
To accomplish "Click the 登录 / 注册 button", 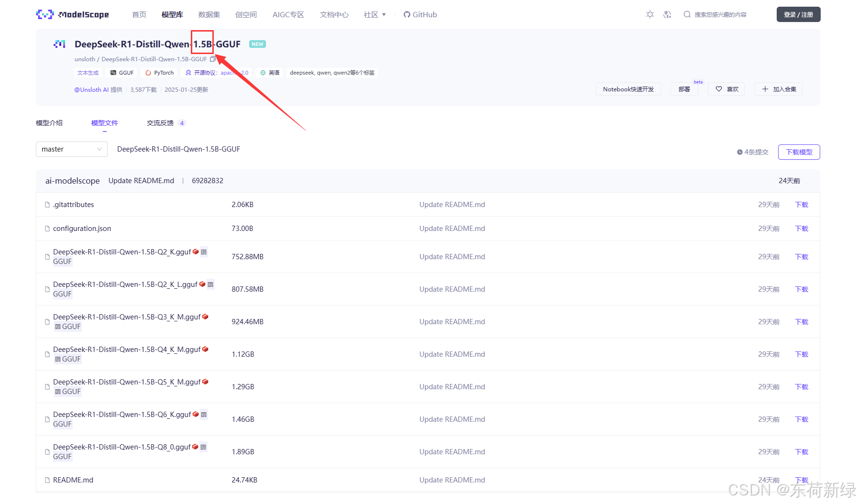I will [x=798, y=14].
